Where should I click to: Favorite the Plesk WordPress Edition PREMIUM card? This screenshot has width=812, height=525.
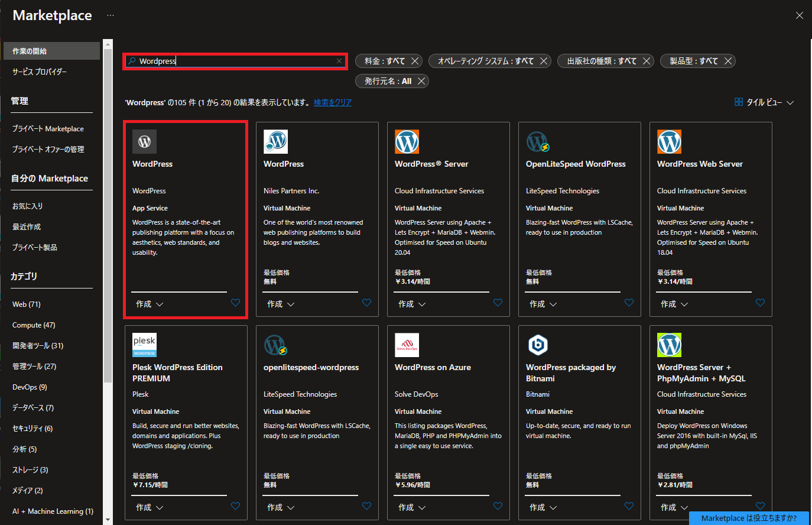coord(235,506)
